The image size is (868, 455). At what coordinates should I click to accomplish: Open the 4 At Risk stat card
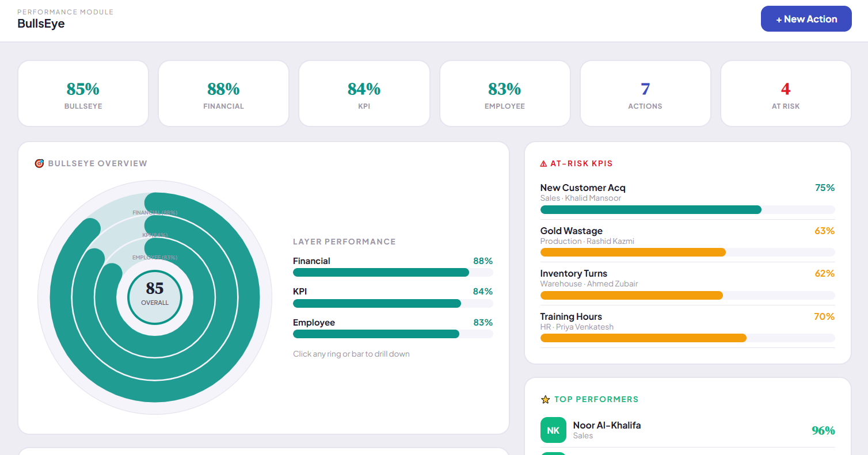[x=786, y=94]
